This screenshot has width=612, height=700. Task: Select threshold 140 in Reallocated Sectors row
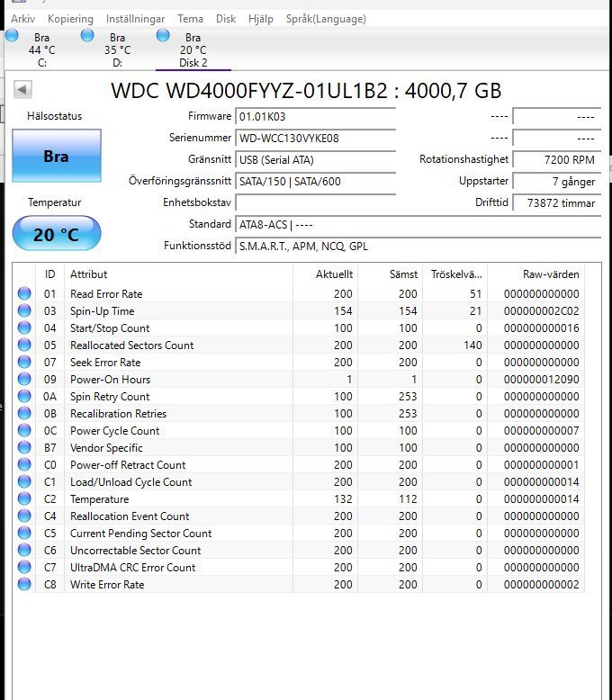tap(472, 346)
